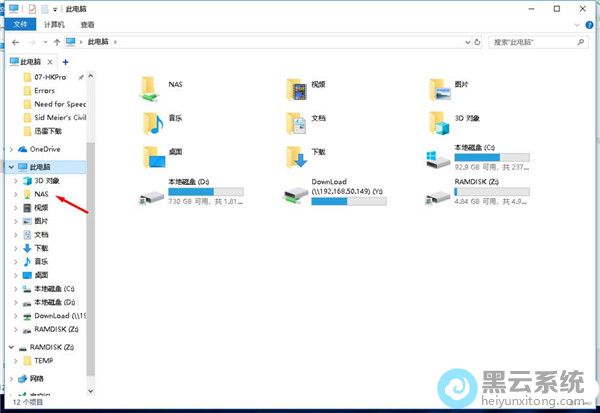The height and width of the screenshot is (413, 600).
Task: Open the 文件 ribbon tab
Action: 20,24
